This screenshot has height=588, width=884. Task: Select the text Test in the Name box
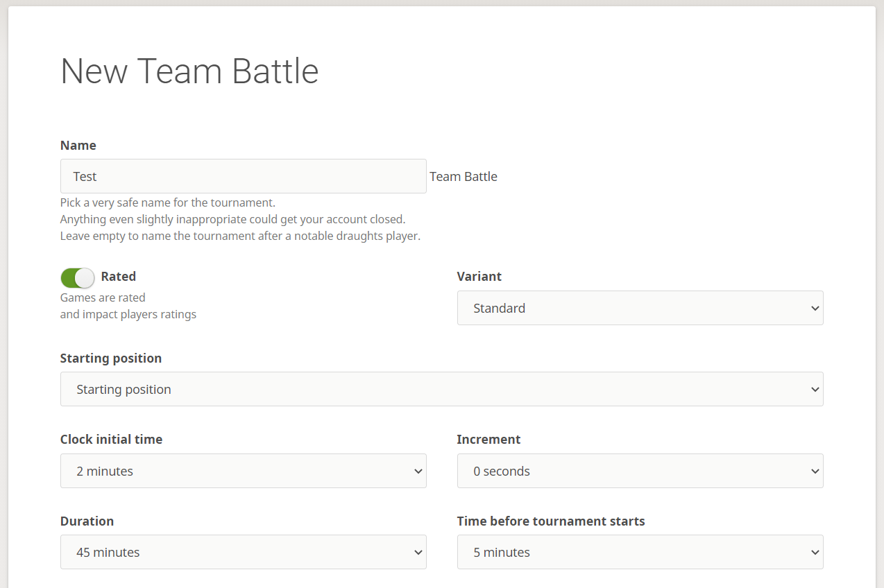85,176
